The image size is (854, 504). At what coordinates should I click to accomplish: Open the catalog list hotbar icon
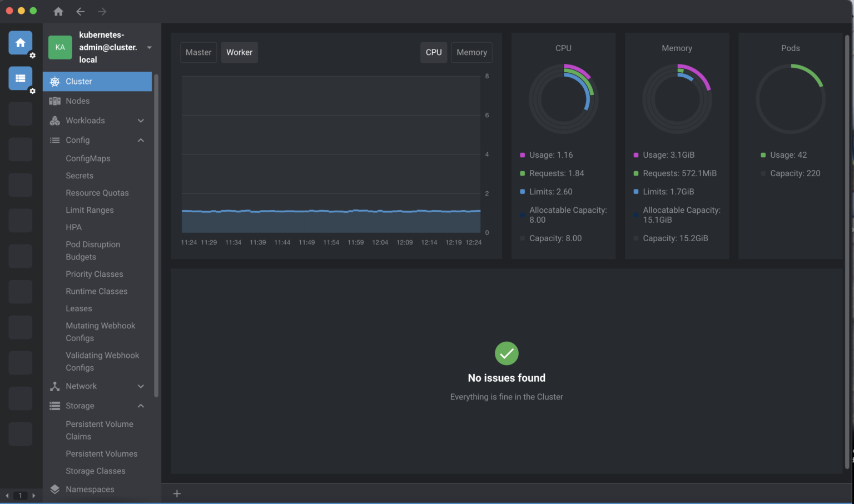click(x=21, y=78)
